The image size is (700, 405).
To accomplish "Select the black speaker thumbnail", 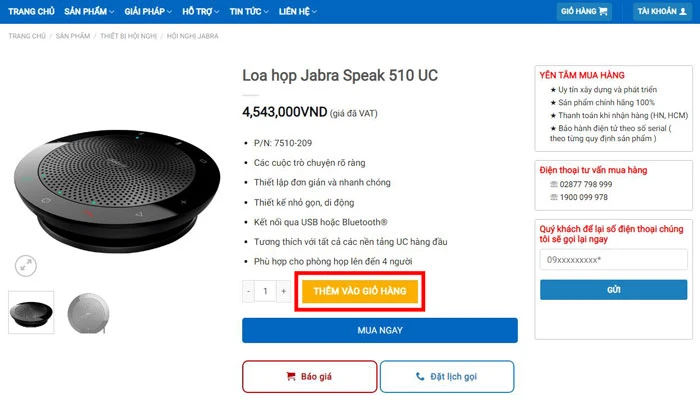I will (x=31, y=312).
